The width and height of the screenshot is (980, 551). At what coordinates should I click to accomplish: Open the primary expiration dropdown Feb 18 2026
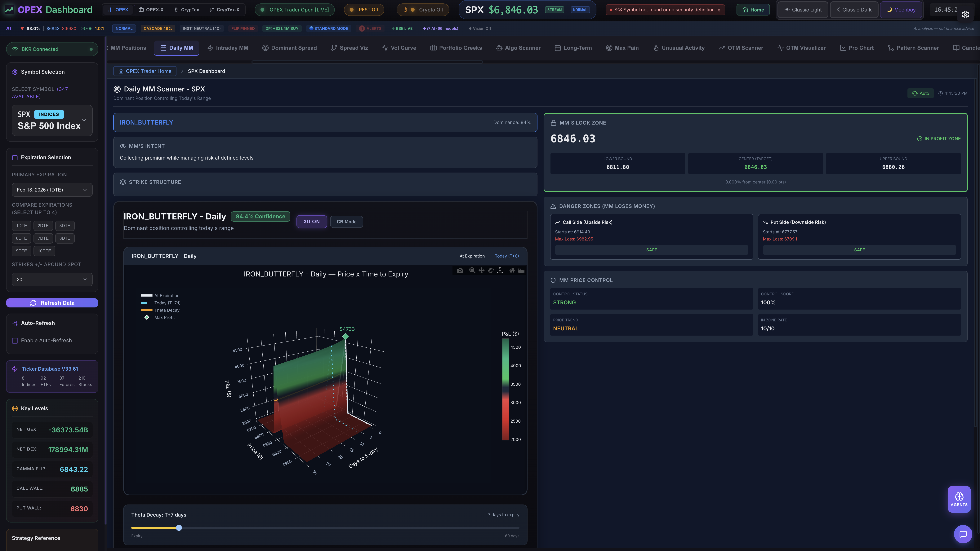52,190
